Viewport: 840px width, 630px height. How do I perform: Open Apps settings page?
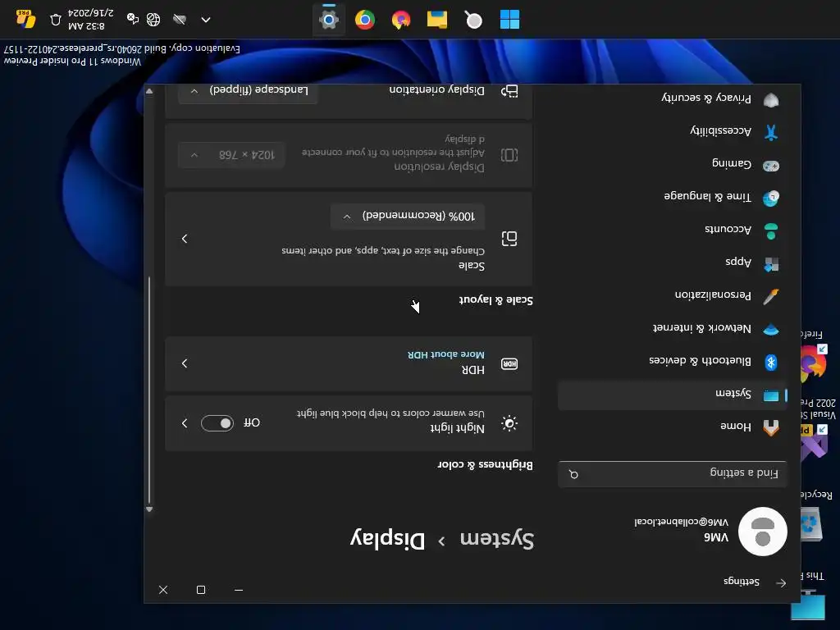tap(673, 262)
